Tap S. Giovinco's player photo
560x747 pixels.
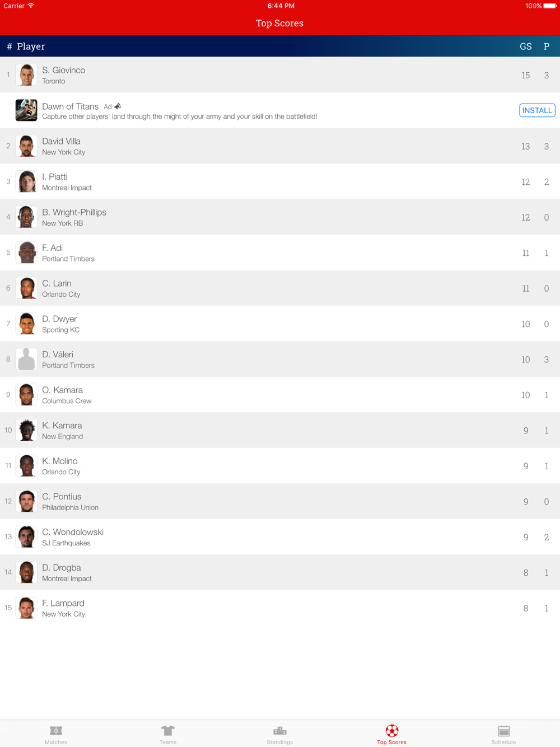point(26,74)
